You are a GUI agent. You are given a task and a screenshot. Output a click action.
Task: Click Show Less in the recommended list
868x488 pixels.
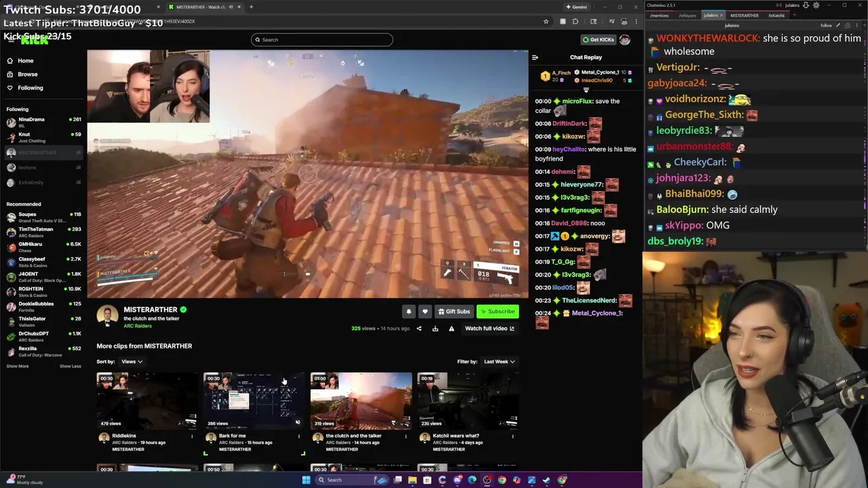70,366
